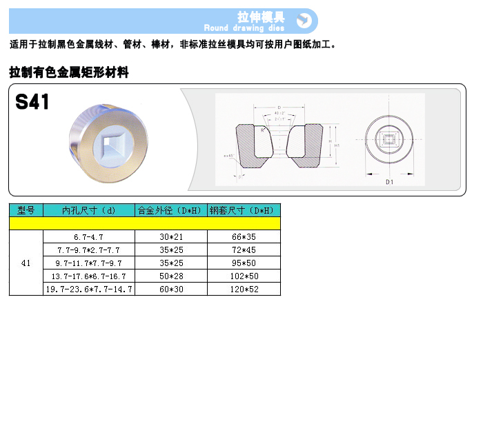The image size is (483, 448).
Task: Click the large S41 model label
Action: click(x=32, y=103)
